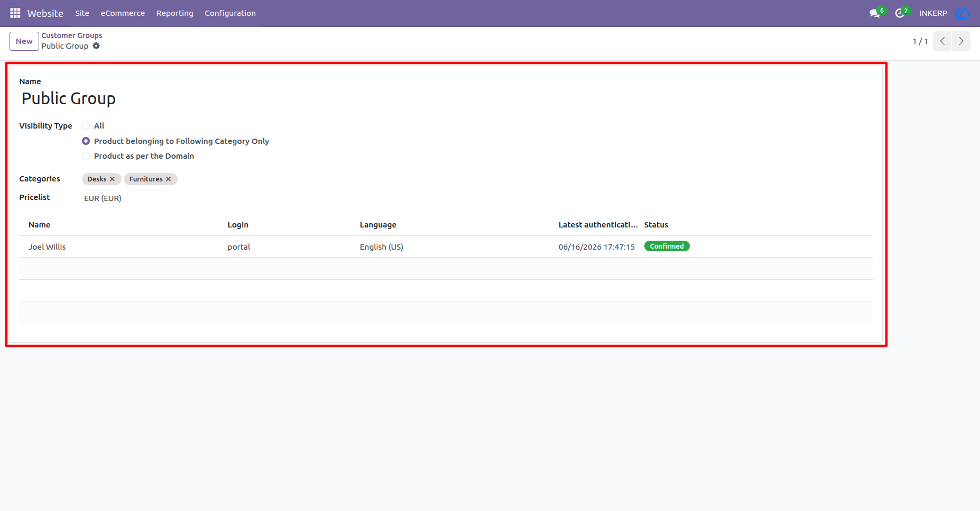Sort by the Login column header
The image size is (980, 511).
tap(238, 225)
